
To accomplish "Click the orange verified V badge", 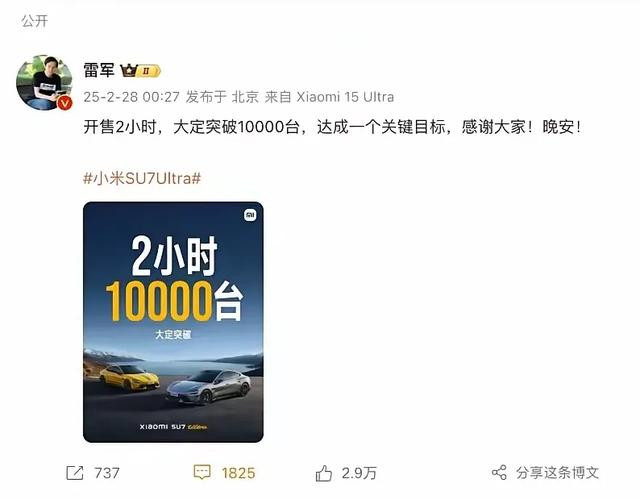I will pyautogui.click(x=65, y=102).
